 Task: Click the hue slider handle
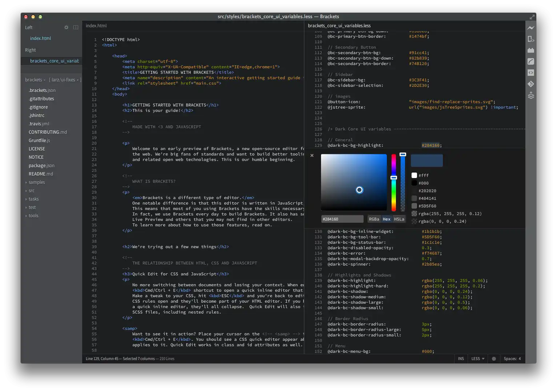coord(394,178)
